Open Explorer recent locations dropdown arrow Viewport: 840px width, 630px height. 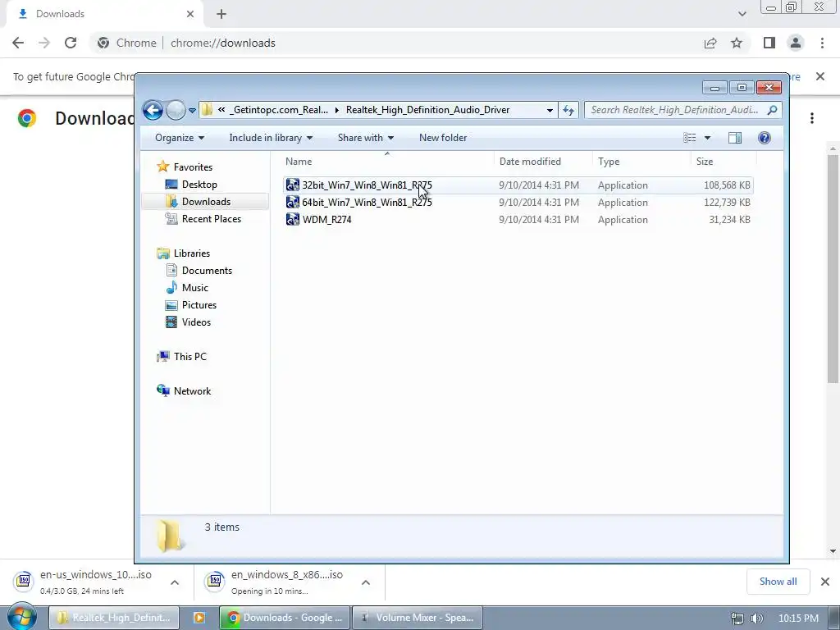pos(192,111)
